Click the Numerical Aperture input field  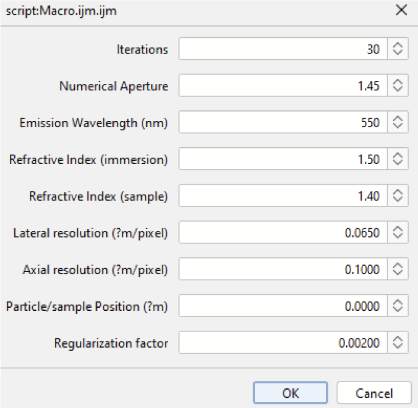[x=283, y=85]
